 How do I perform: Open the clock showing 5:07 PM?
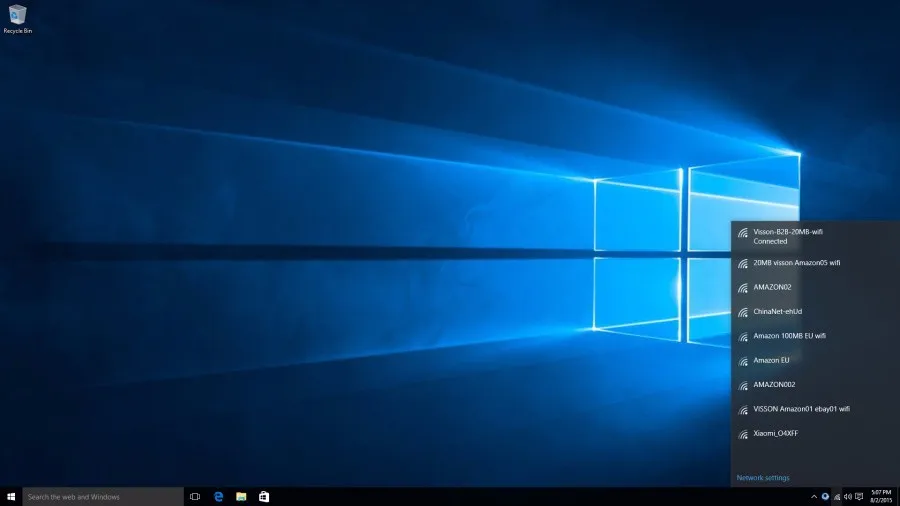881,497
